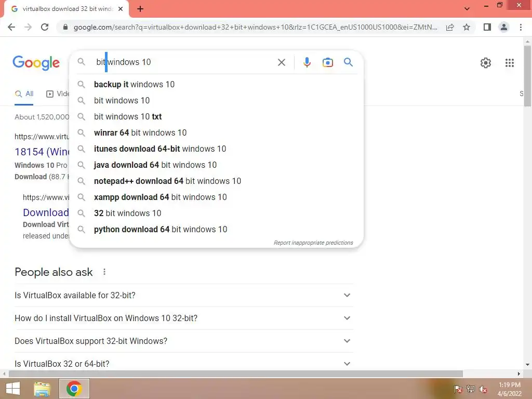Open the Google apps grid
532x399 pixels.
coord(509,63)
